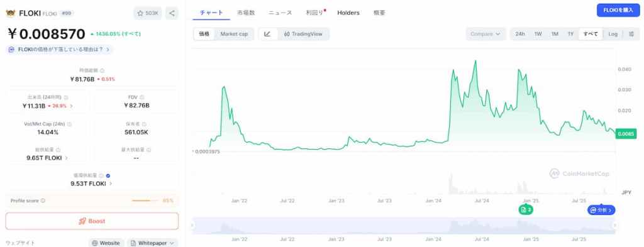Click the 0.0085 current price label
Image resolution: width=644 pixels, height=247 pixels.
coord(626,134)
